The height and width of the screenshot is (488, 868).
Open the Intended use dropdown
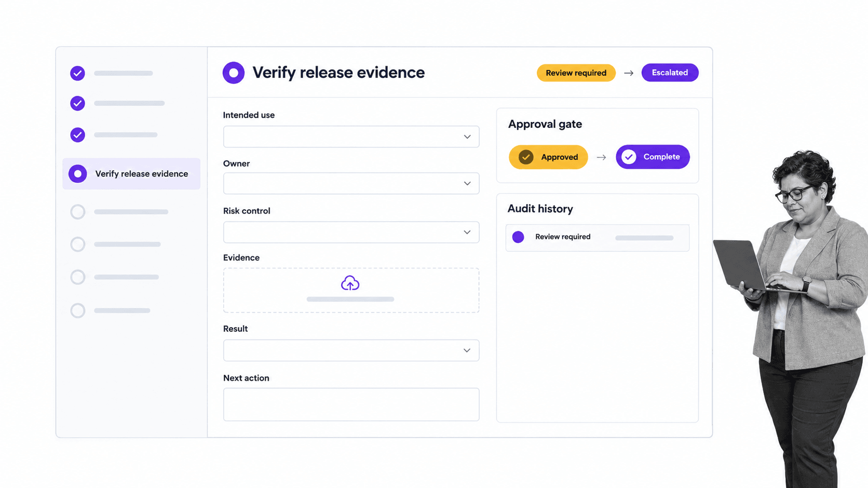click(351, 137)
